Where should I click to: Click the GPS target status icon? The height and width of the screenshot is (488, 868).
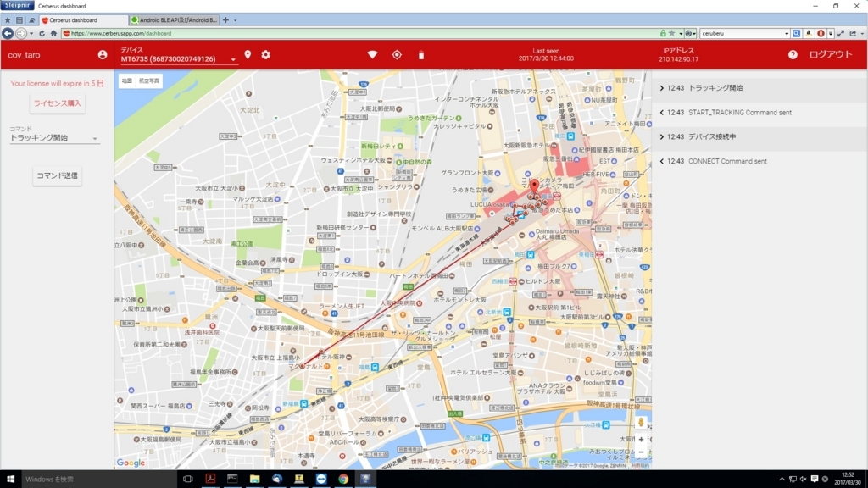pyautogui.click(x=397, y=55)
